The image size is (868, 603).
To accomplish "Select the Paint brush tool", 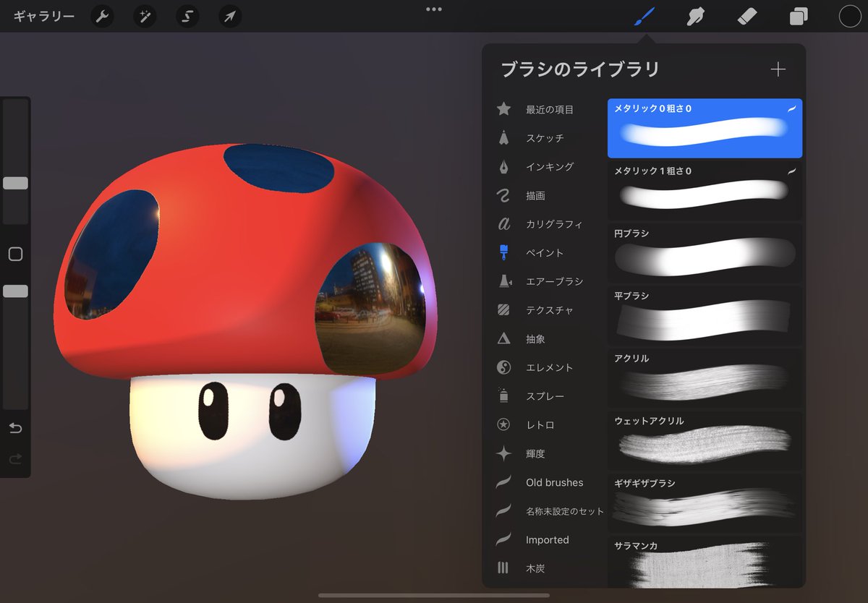I will (644, 16).
